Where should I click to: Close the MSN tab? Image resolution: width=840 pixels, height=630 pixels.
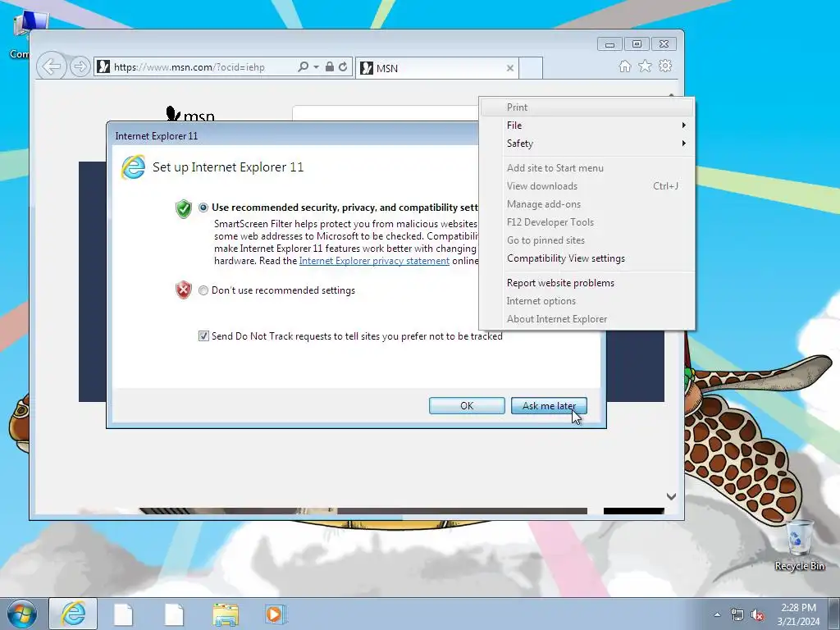click(x=510, y=68)
